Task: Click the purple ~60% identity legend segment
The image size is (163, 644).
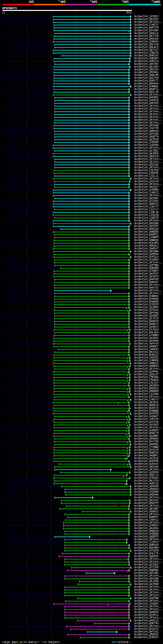Action: [81, 5]
